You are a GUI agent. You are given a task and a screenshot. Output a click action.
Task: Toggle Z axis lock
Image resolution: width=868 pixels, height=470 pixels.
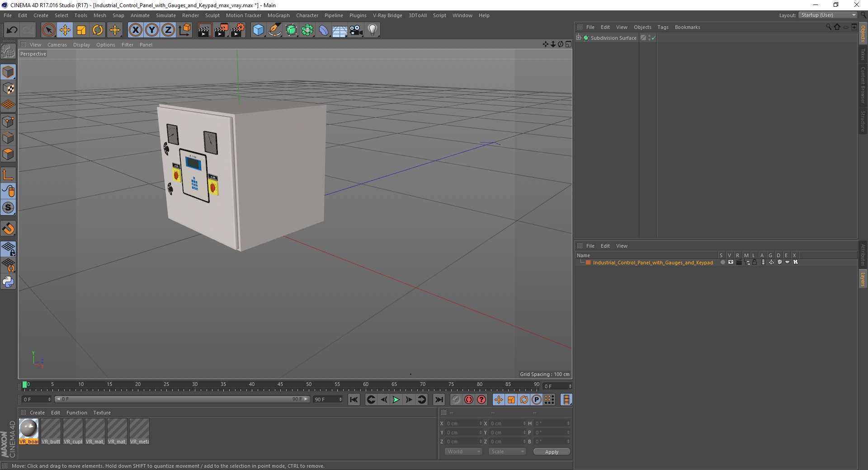[x=168, y=30]
